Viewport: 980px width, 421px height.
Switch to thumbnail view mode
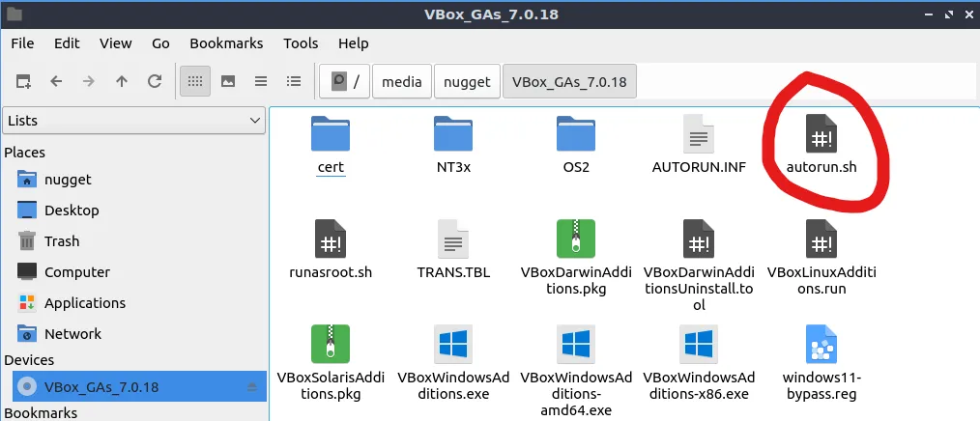tap(228, 81)
